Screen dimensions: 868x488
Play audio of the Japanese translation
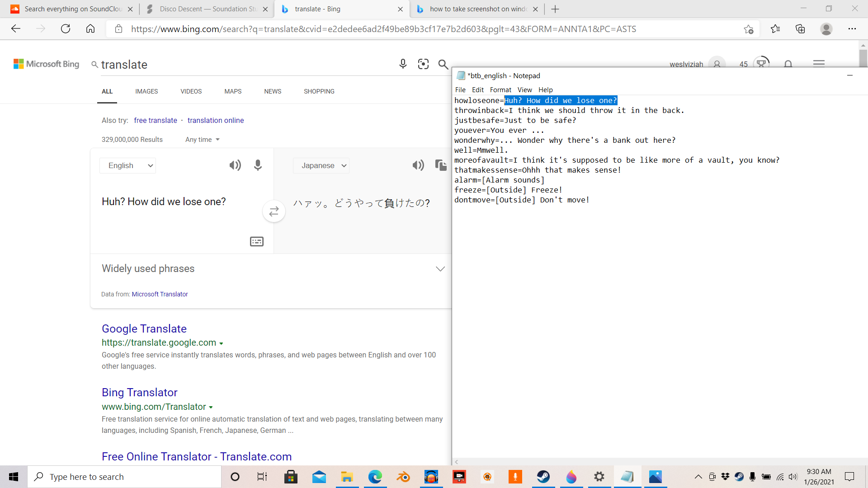[x=418, y=165]
